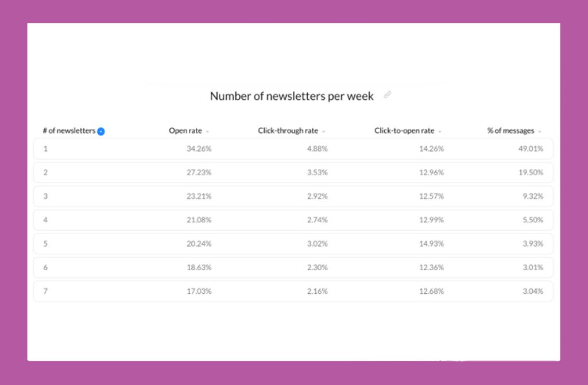
Task: Click the title Number of newsletters per week
Action: [x=292, y=96]
